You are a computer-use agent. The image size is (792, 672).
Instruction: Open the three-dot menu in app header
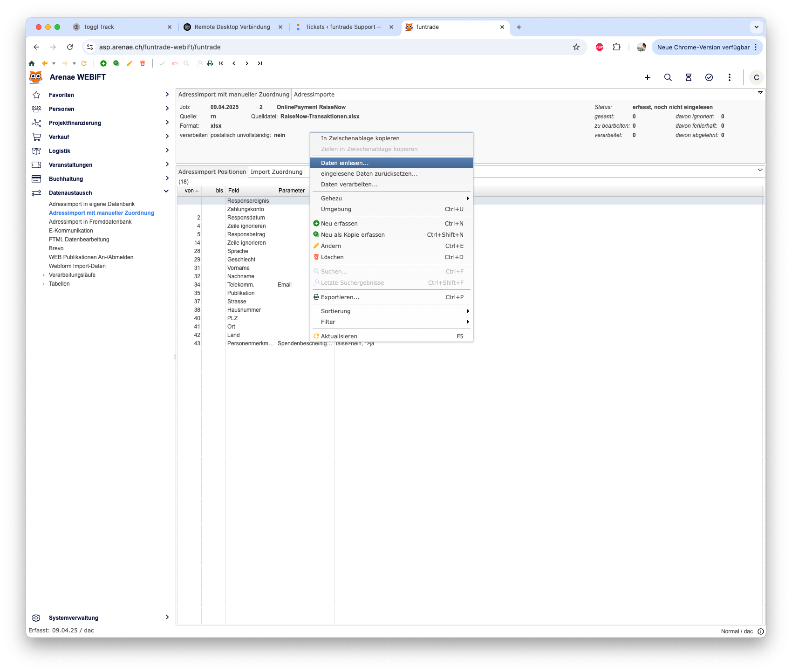(x=729, y=77)
